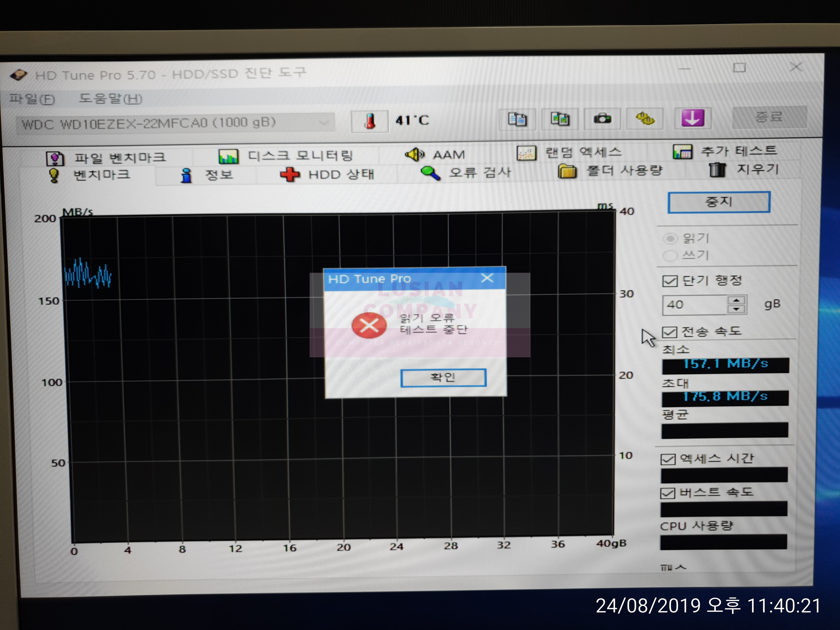Viewport: 840px width, 630px height.
Task: Open the 디스크 모니터링 tab
Action: pos(286,155)
